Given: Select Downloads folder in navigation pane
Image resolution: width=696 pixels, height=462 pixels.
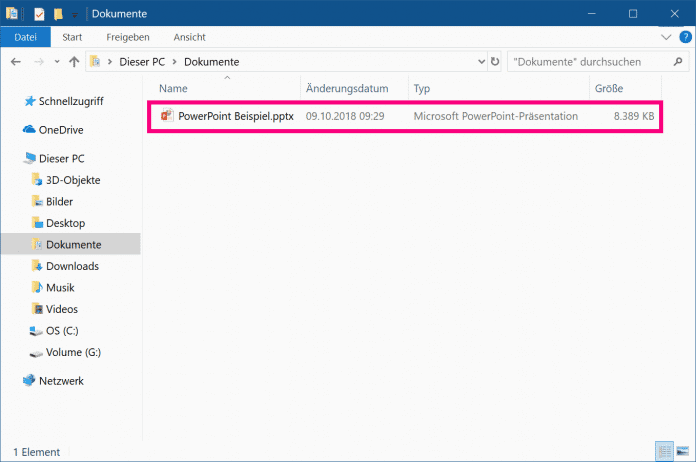Looking at the screenshot, I should pyautogui.click(x=72, y=266).
